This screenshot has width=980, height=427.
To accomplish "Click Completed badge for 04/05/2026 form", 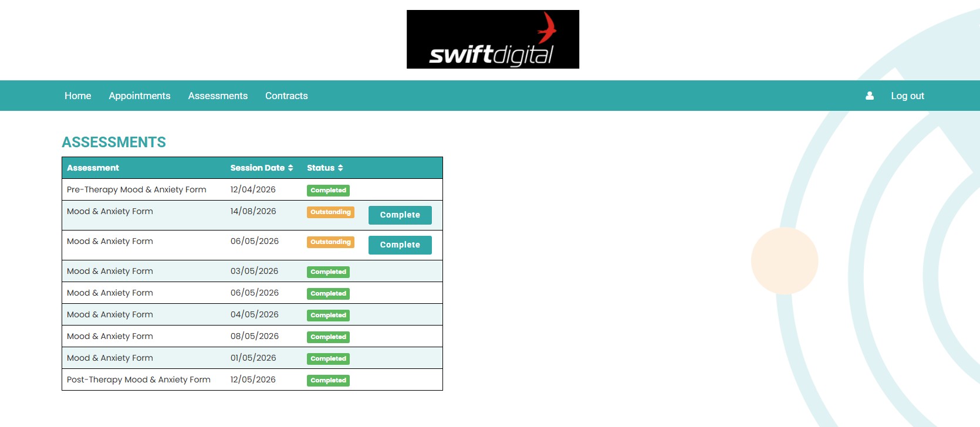I will [329, 316].
